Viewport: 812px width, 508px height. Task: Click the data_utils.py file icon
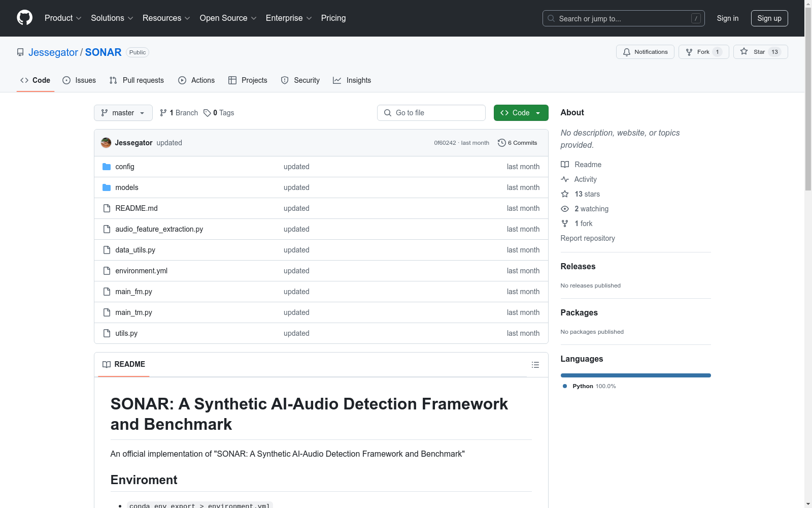(x=107, y=250)
